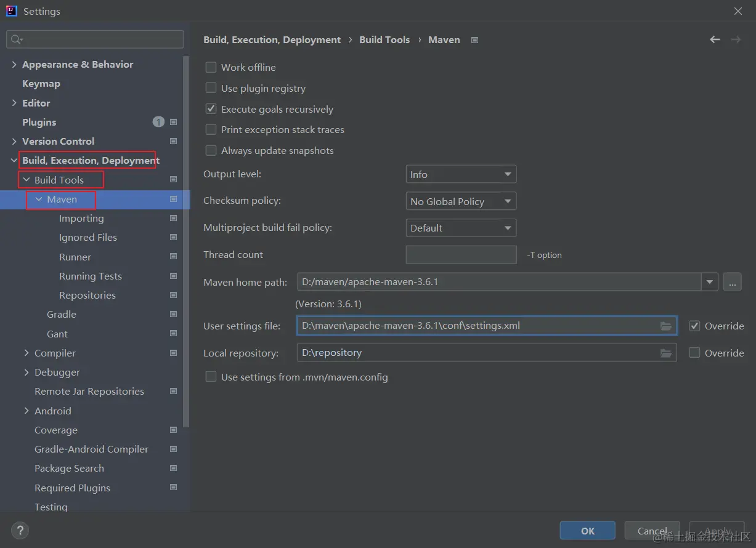Image resolution: width=756 pixels, height=548 pixels.
Task: Expand the Android node
Action: click(26, 411)
